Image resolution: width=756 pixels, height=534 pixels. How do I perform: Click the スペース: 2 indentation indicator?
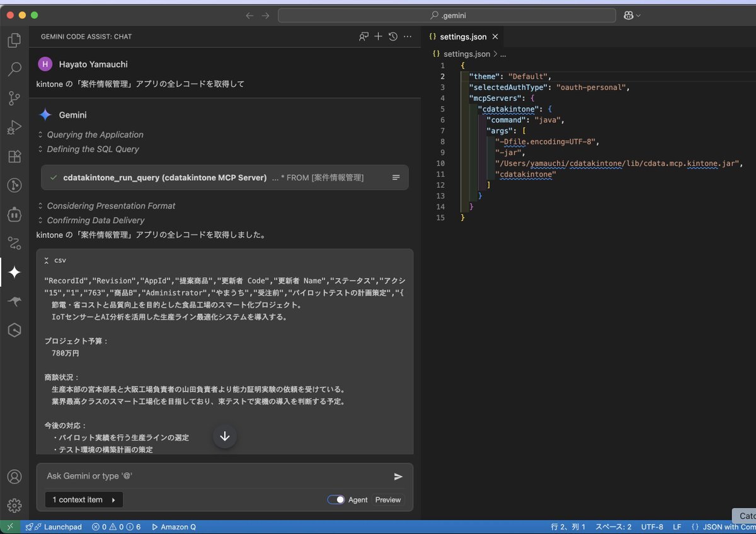(614, 526)
